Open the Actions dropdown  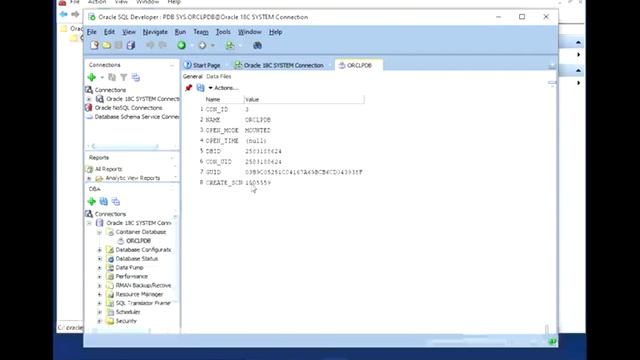(223, 88)
